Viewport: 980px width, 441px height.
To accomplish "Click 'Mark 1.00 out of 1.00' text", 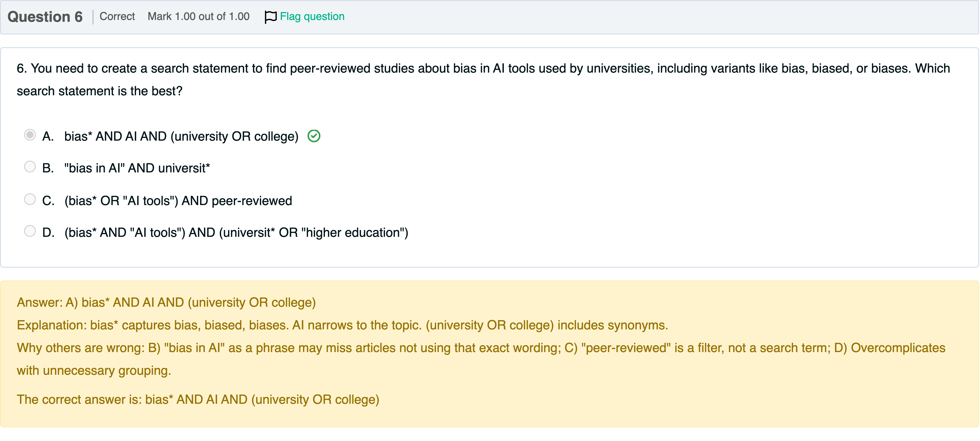I will (198, 16).
